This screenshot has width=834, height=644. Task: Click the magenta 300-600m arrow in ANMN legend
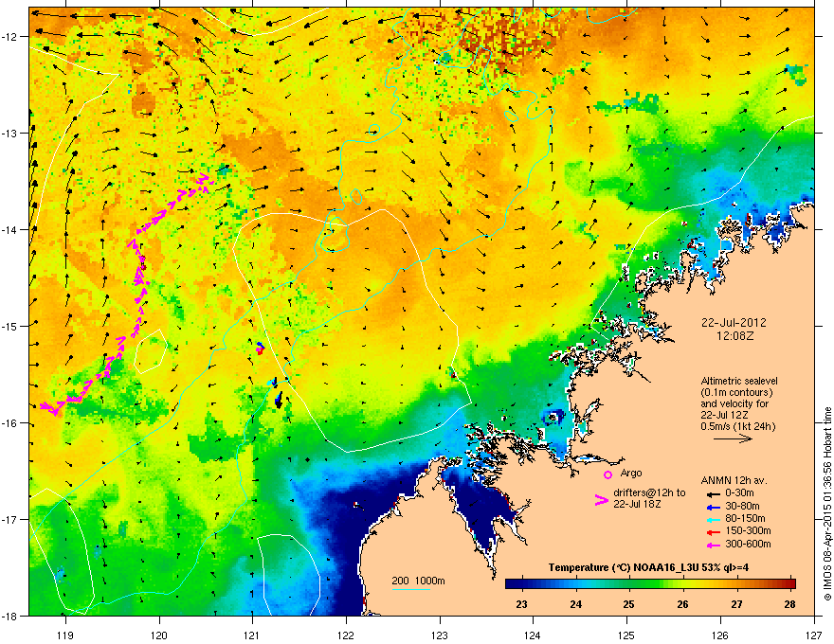713,545
